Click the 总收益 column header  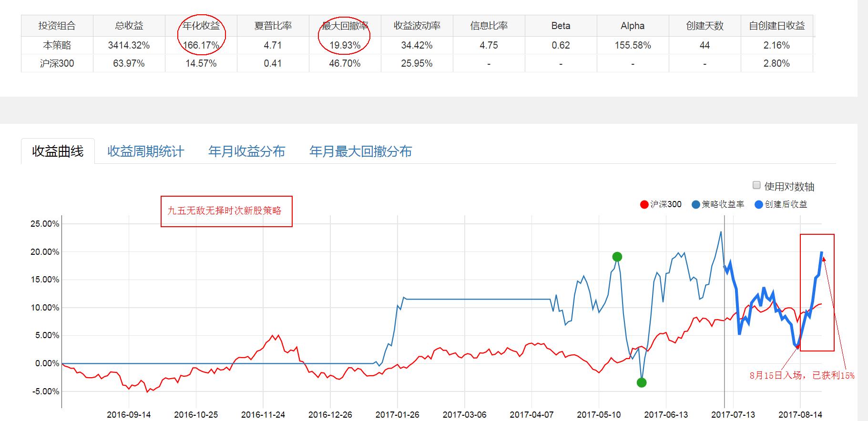click(129, 26)
